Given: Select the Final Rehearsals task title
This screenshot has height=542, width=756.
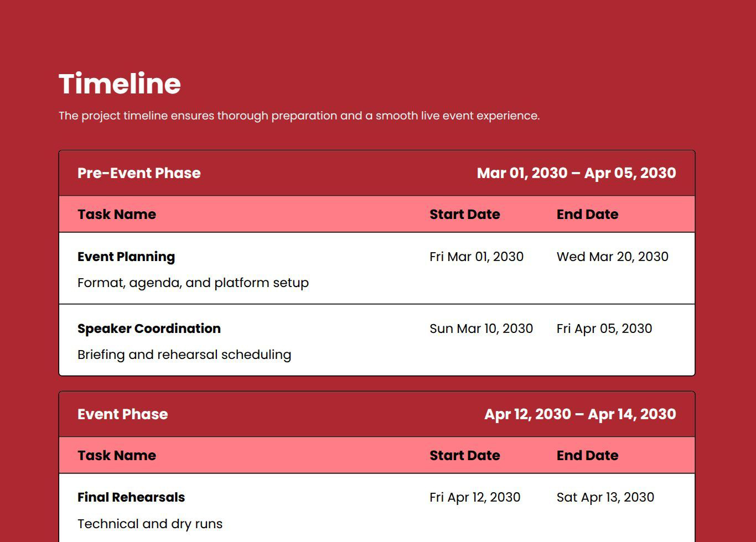Looking at the screenshot, I should pyautogui.click(x=131, y=497).
